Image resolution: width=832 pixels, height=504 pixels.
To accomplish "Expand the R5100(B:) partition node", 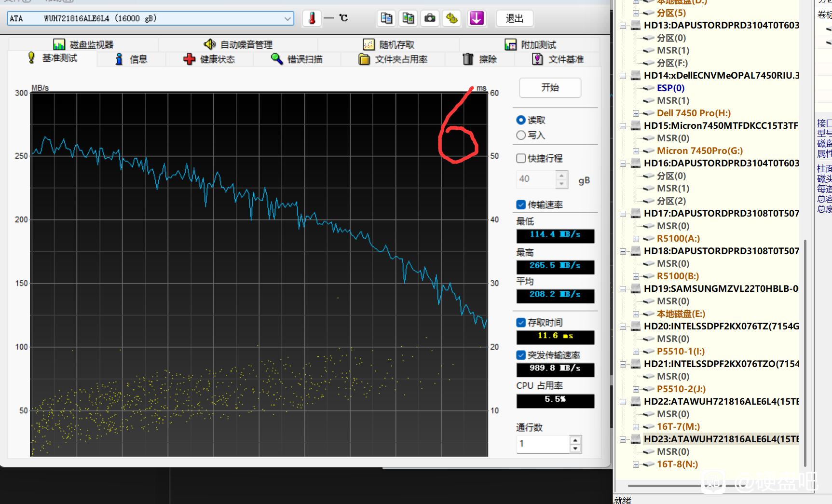I will coord(636,276).
